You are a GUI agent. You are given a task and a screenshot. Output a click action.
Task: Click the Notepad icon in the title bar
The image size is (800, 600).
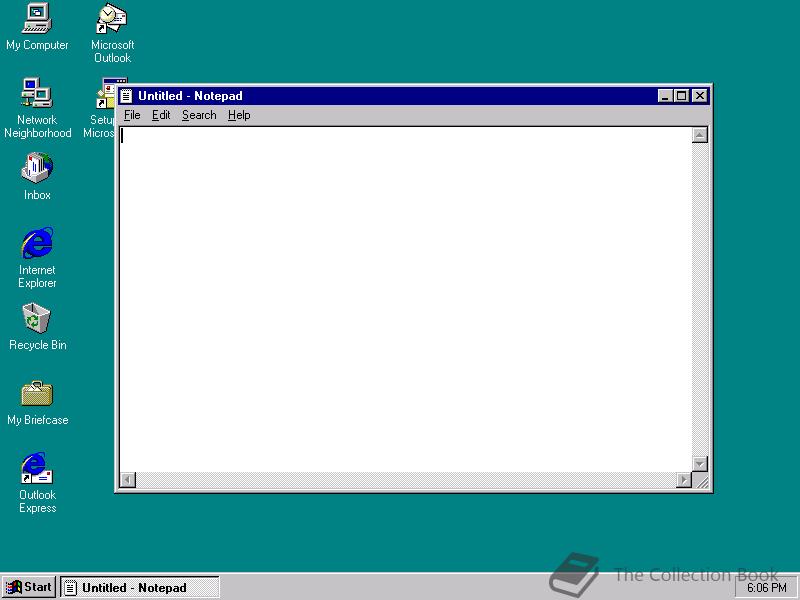pyautogui.click(x=127, y=96)
